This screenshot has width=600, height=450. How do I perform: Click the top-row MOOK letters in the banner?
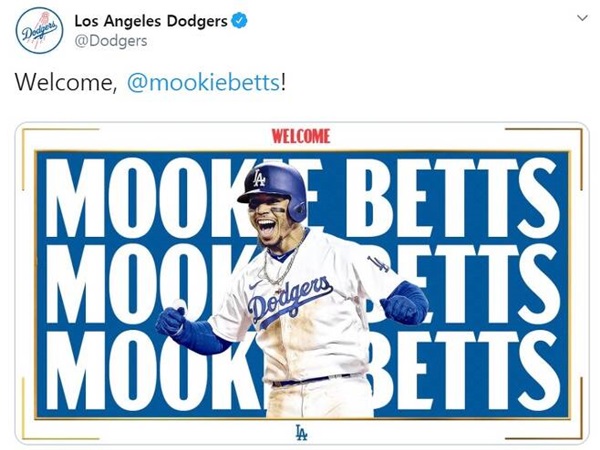click(x=140, y=197)
